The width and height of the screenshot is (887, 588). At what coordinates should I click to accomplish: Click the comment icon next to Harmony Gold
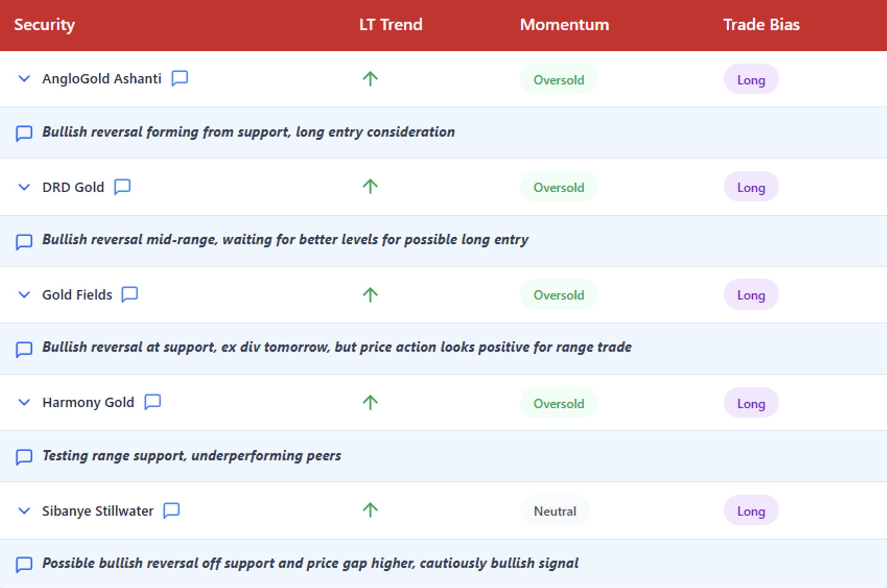152,402
